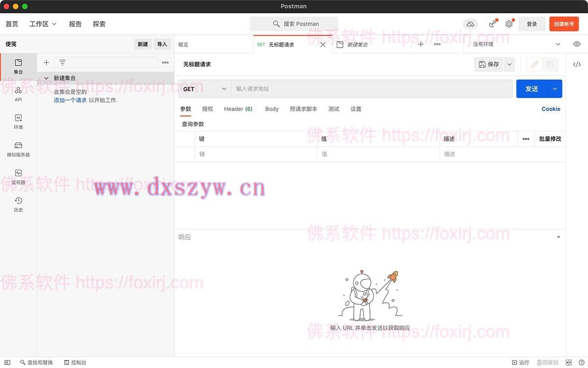
Task: Open the Send button dropdown arrow
Action: click(x=555, y=89)
